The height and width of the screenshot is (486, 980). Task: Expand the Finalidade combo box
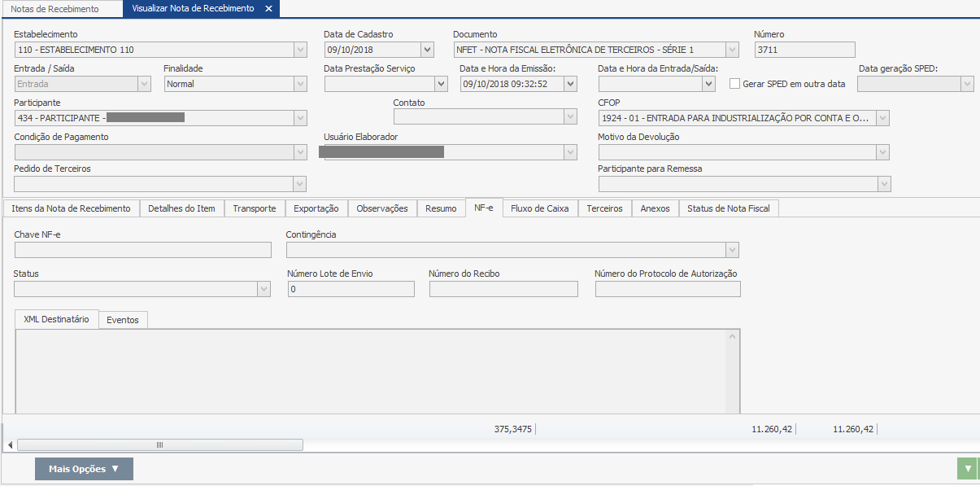tap(300, 84)
